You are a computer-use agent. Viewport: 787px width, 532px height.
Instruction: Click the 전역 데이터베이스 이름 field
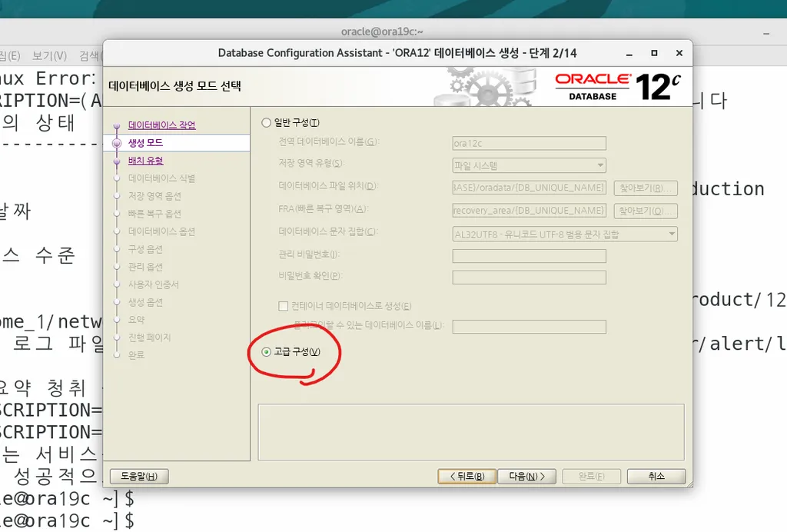pos(529,143)
